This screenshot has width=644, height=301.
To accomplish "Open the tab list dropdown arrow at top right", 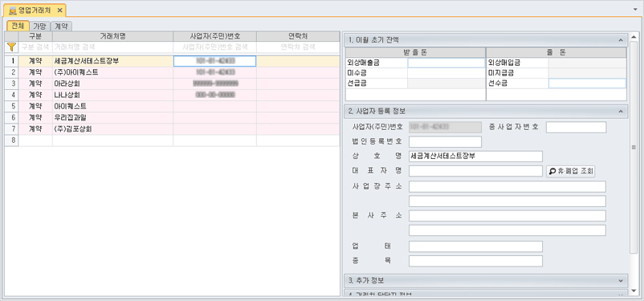I will [x=636, y=9].
